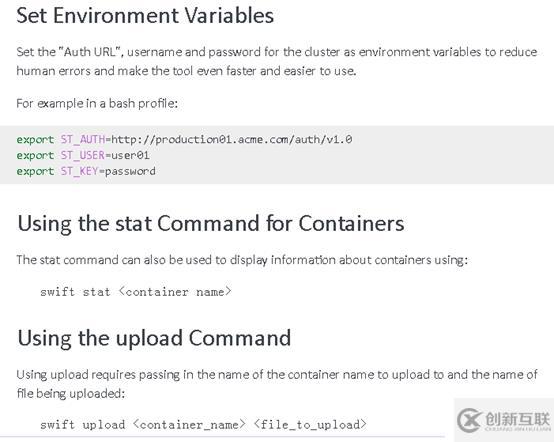Click the <container_name> placeholder

[189, 424]
